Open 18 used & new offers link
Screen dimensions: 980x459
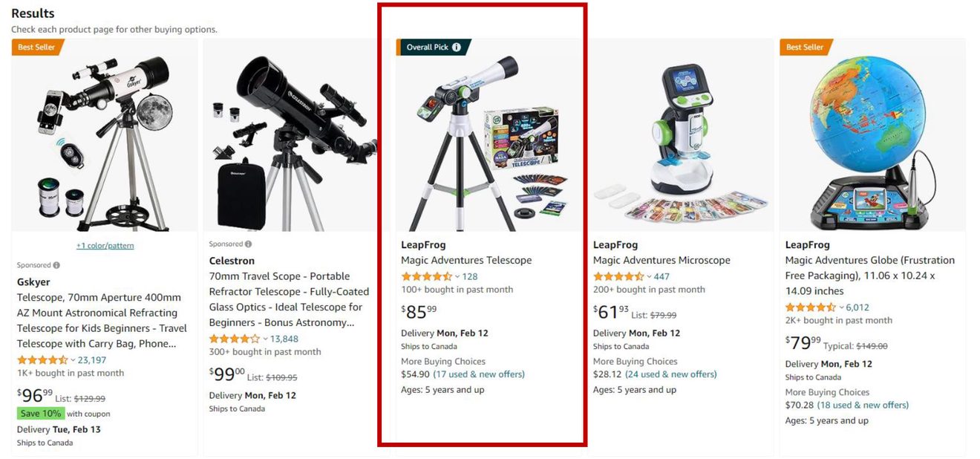(x=863, y=406)
